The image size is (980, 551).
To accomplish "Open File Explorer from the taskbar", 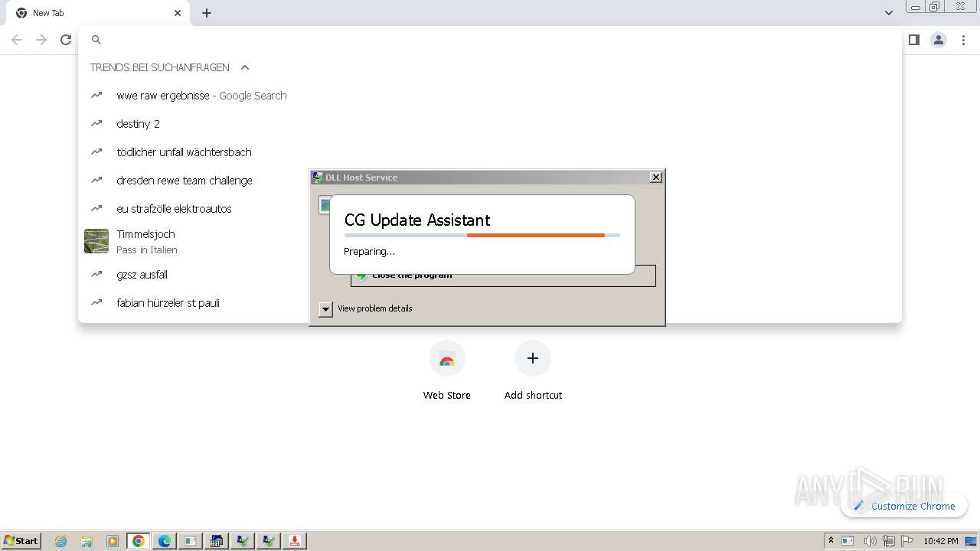I will click(x=87, y=541).
